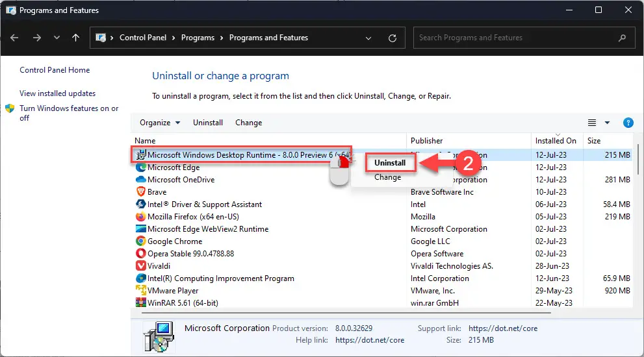This screenshot has width=644, height=357.
Task: Go forward with the forward arrow
Action: tap(37, 38)
